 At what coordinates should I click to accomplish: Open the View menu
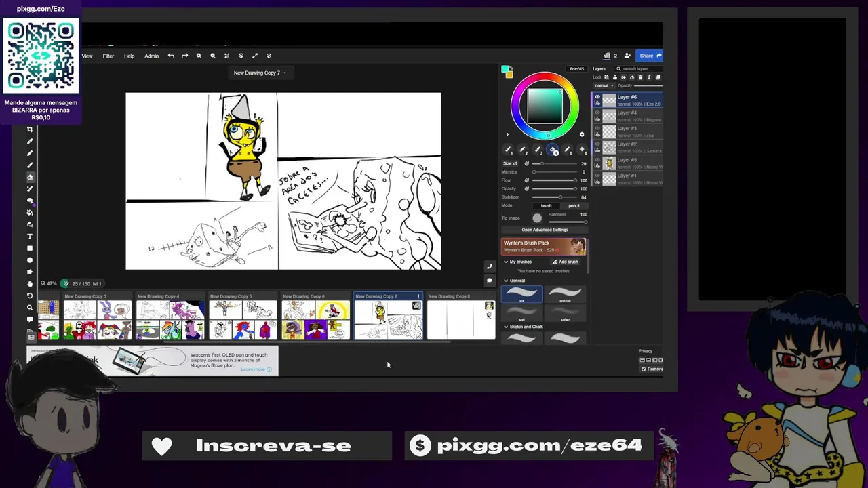coord(87,56)
